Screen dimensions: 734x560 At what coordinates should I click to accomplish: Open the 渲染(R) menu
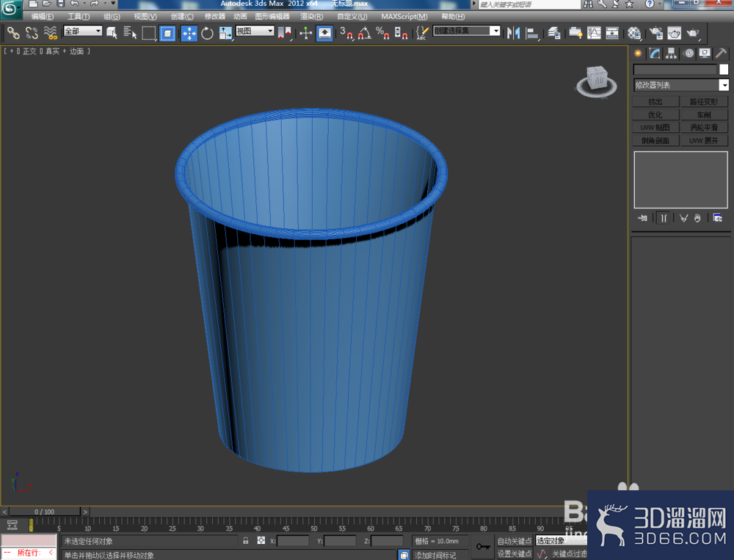pyautogui.click(x=311, y=16)
